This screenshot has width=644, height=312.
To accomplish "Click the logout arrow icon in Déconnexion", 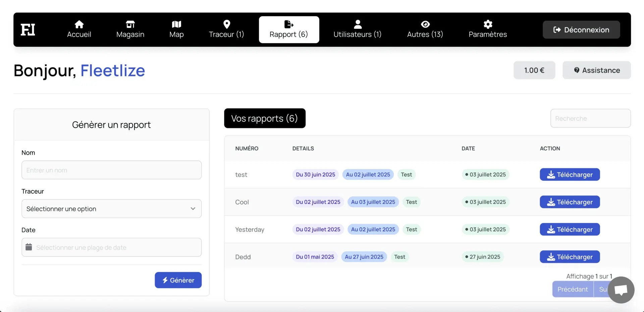I will click(557, 30).
